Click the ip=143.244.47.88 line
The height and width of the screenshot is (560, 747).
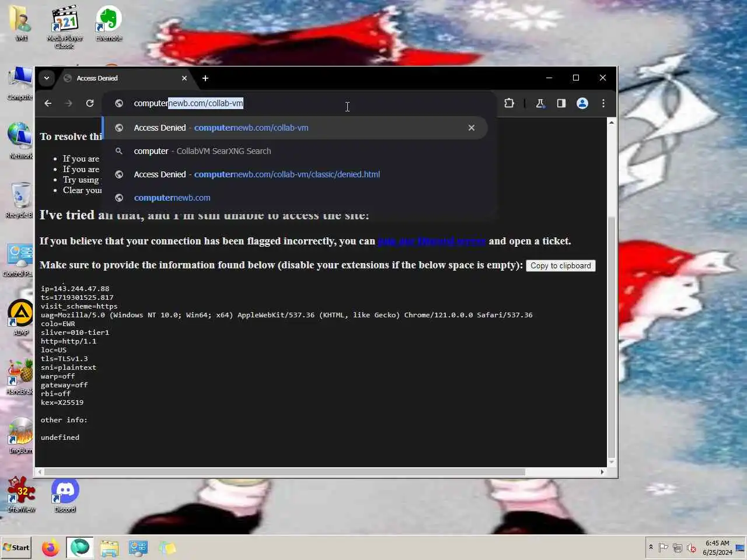point(75,289)
